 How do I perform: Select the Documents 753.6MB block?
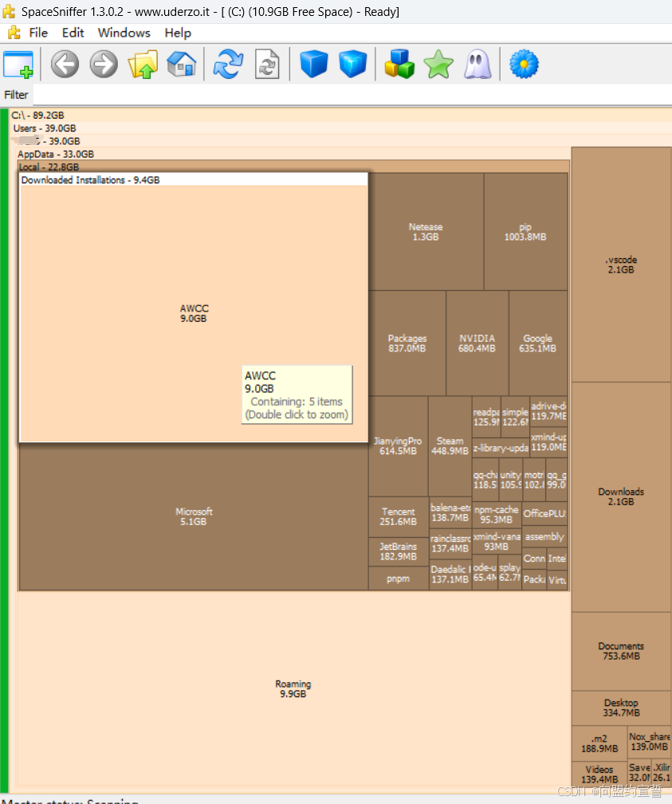click(x=621, y=651)
